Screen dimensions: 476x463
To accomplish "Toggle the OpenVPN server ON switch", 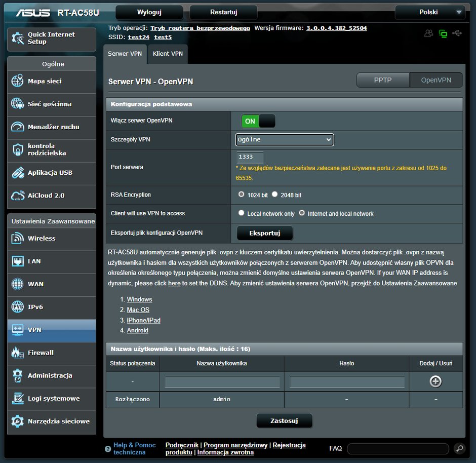I will [258, 121].
